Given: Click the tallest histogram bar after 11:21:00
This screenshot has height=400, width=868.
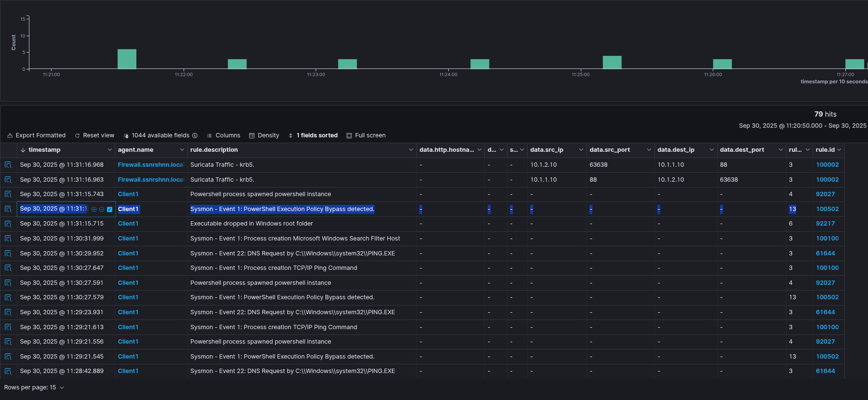Looking at the screenshot, I should tap(127, 59).
